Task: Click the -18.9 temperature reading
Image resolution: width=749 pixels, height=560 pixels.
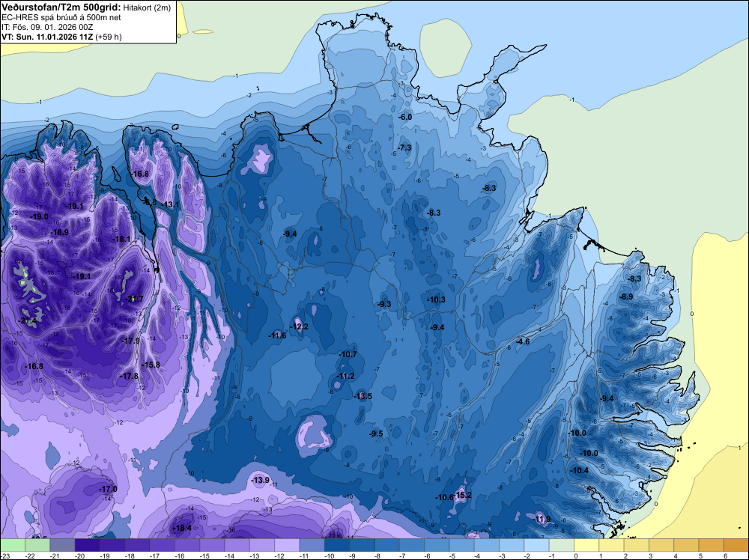Action: click(x=60, y=233)
